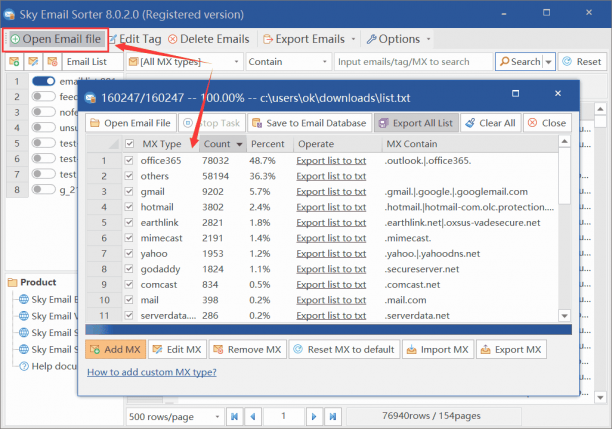Image resolution: width=612 pixels, height=429 pixels.
Task: Uncheck the gmail row checkbox
Action: [x=129, y=191]
